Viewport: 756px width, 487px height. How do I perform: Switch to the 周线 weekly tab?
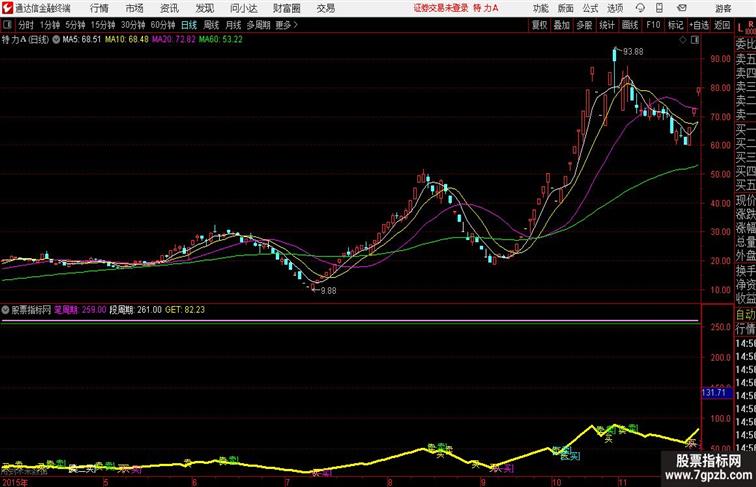(x=211, y=25)
